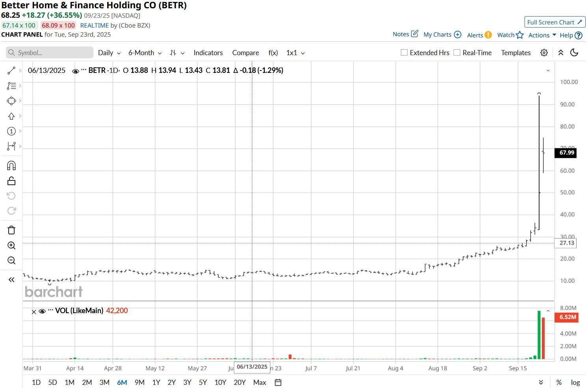Open the f(x) expressions menu
Image resolution: width=588 pixels, height=388 pixels.
273,53
